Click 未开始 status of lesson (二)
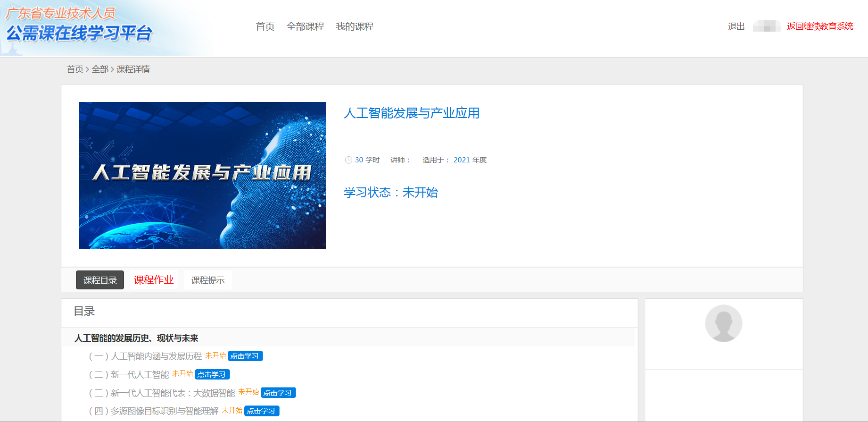The width and height of the screenshot is (868, 422). pos(182,374)
